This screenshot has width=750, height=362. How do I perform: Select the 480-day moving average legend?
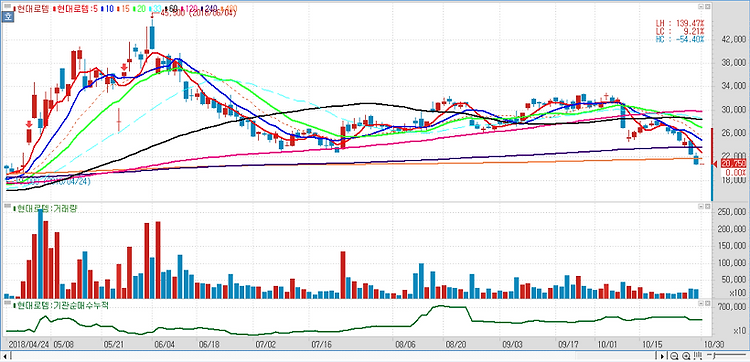229,9
